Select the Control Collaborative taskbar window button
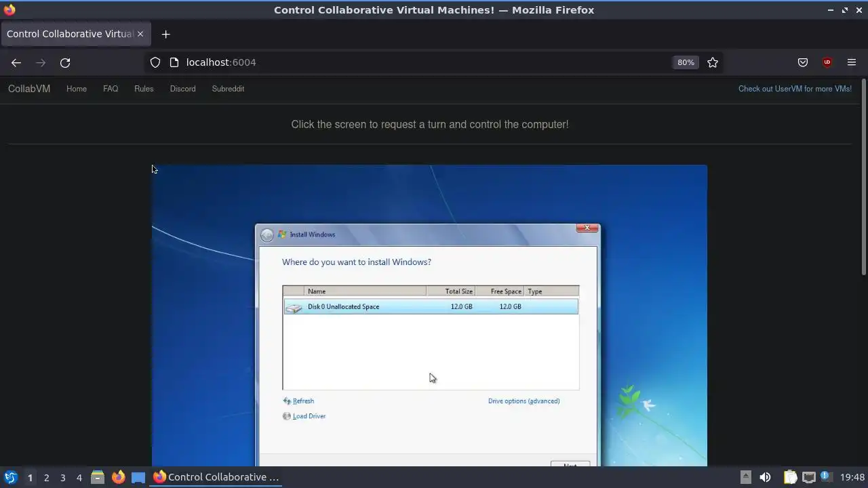 point(216,477)
